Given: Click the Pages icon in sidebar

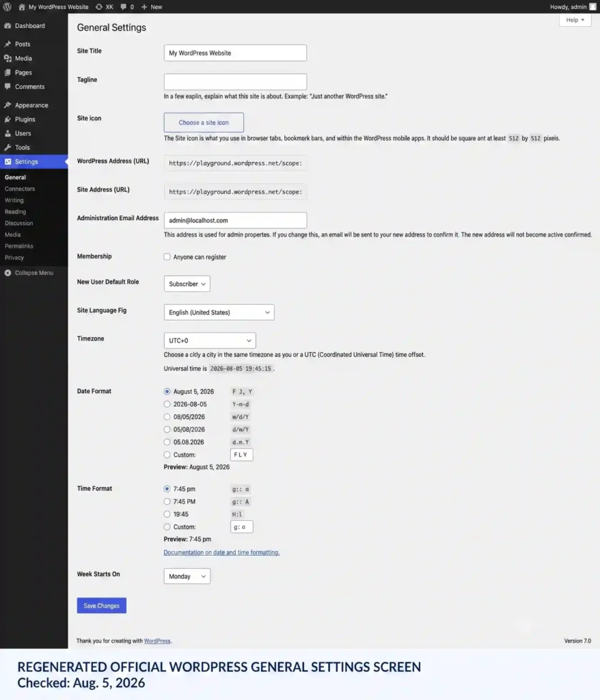Looking at the screenshot, I should click(8, 72).
